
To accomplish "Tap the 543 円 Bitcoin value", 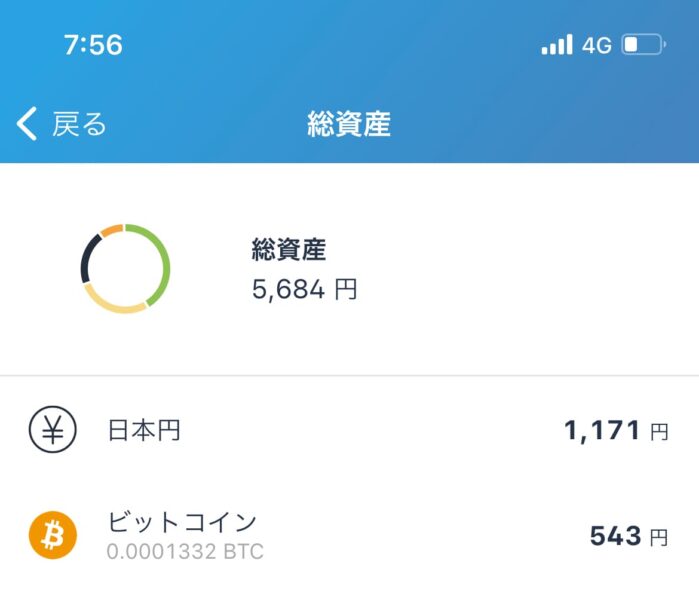I will click(629, 536).
